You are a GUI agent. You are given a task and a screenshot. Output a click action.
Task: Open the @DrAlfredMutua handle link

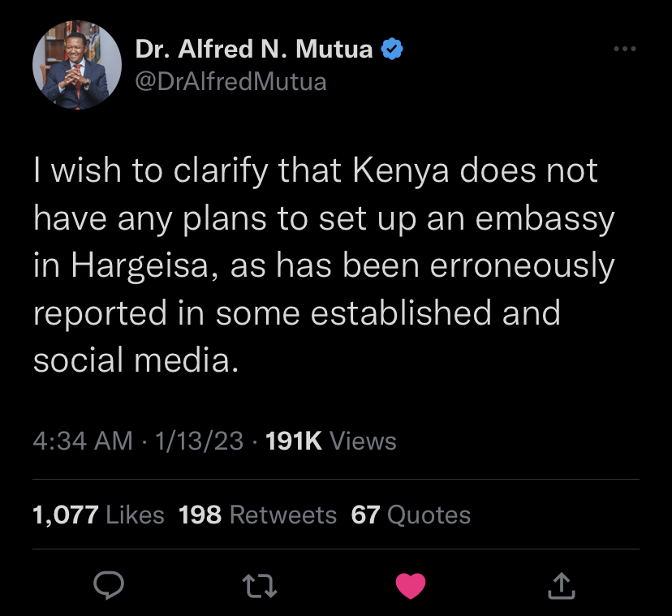point(230,81)
